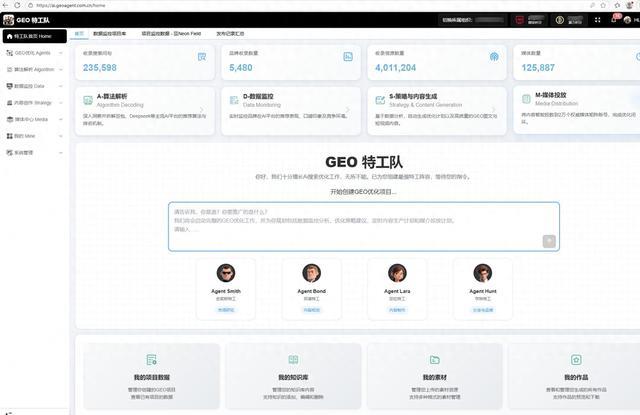Image resolution: width=640 pixels, height=415 pixels.
Task: Click the Data monitoring sidebar icon
Action: (9, 86)
